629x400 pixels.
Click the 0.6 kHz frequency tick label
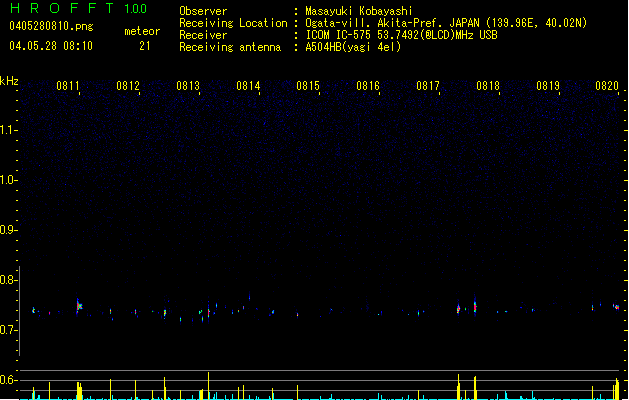click(9, 380)
